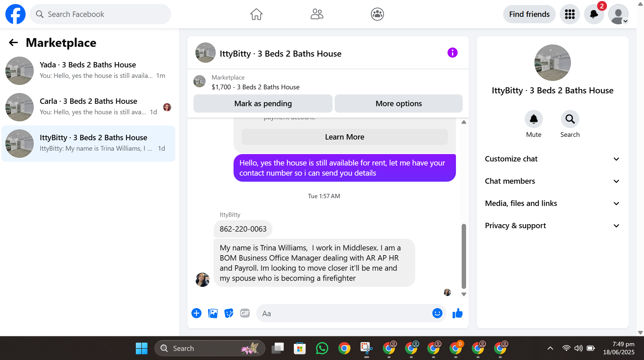Viewport: 644px width, 360px height.
Task: Click the seen-receipt avatar below the messages
Action: pos(447,292)
